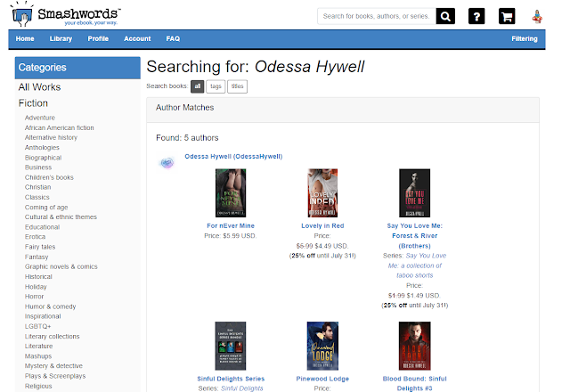Select the Christian category
This screenshot has width=570, height=392.
point(37,187)
